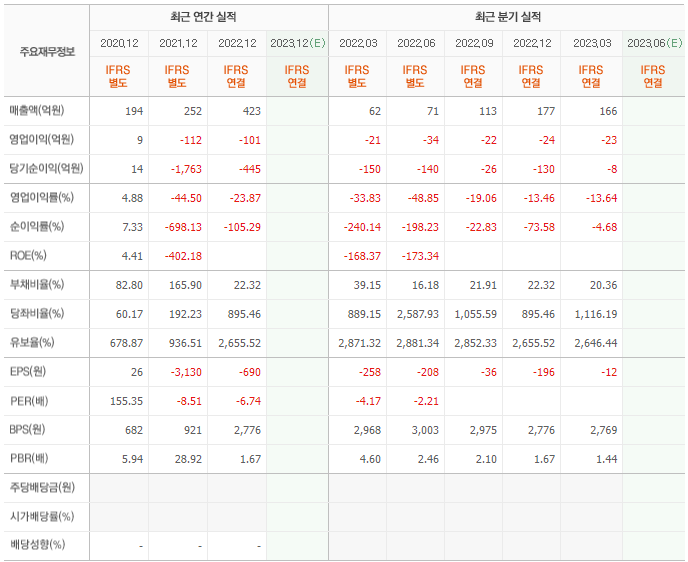Click the 매출액 value 194
Viewport: 688px width, 562px height.
[x=134, y=111]
